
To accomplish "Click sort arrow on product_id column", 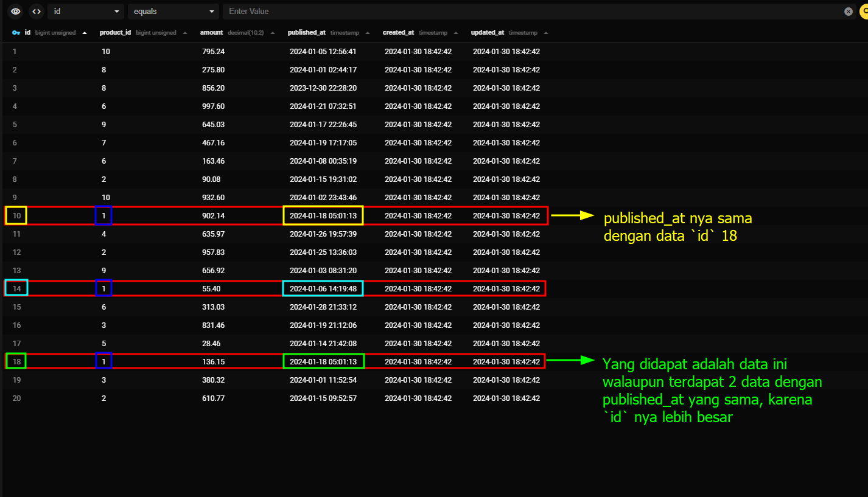I will pos(185,33).
